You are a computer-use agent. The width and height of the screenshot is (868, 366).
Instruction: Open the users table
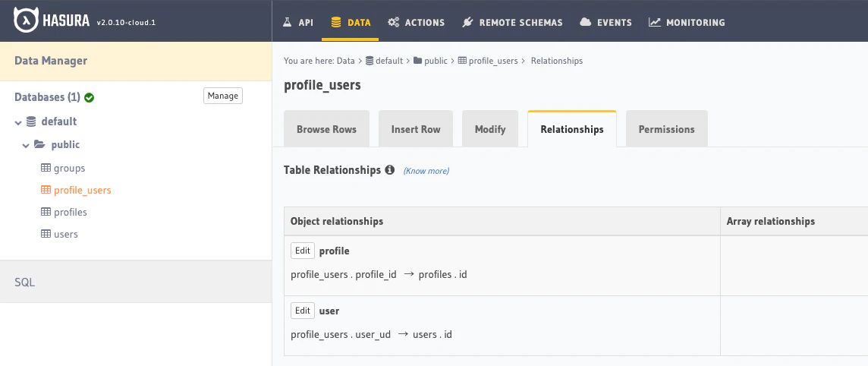66,234
